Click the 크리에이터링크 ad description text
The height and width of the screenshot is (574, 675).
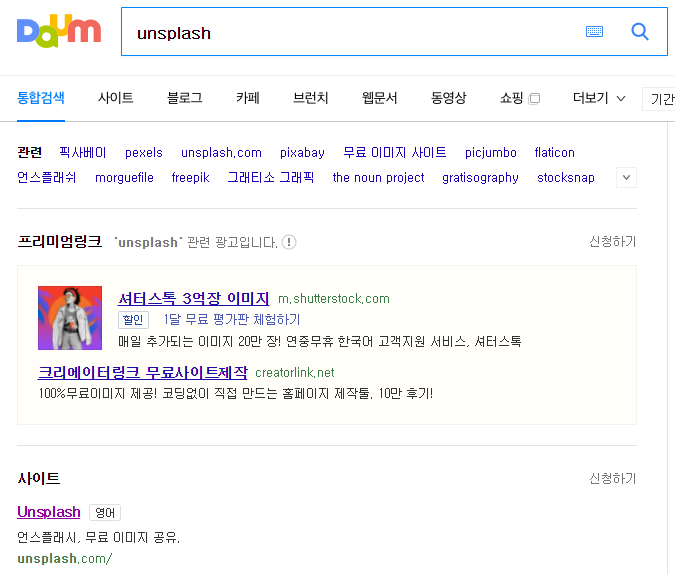(235, 393)
